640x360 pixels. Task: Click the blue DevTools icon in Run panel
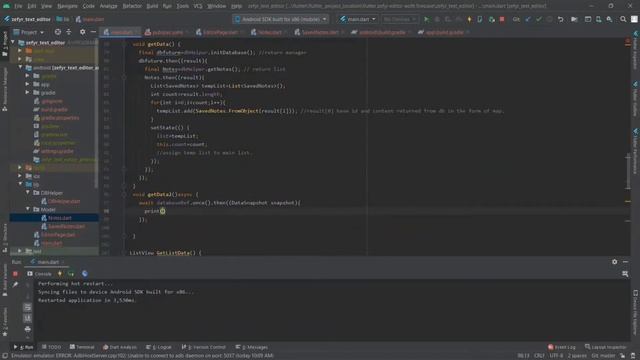(x=84, y=274)
